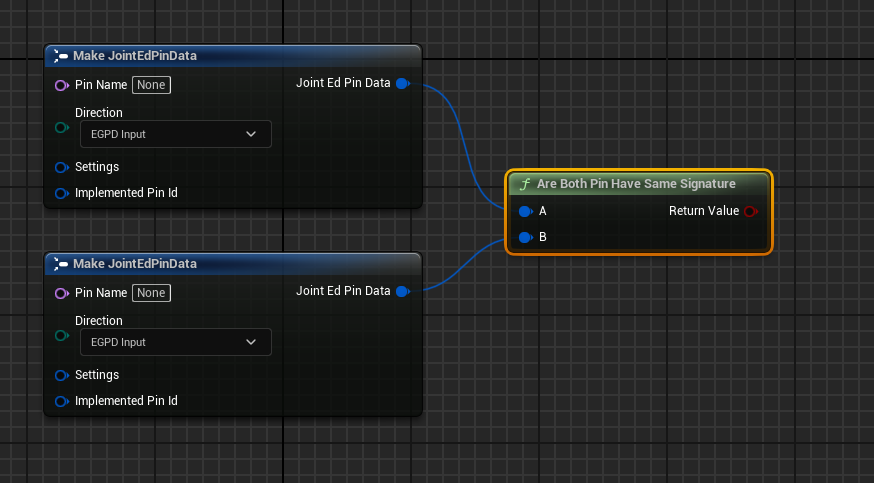
Task: Click the red Return Value output pin
Action: coord(750,212)
